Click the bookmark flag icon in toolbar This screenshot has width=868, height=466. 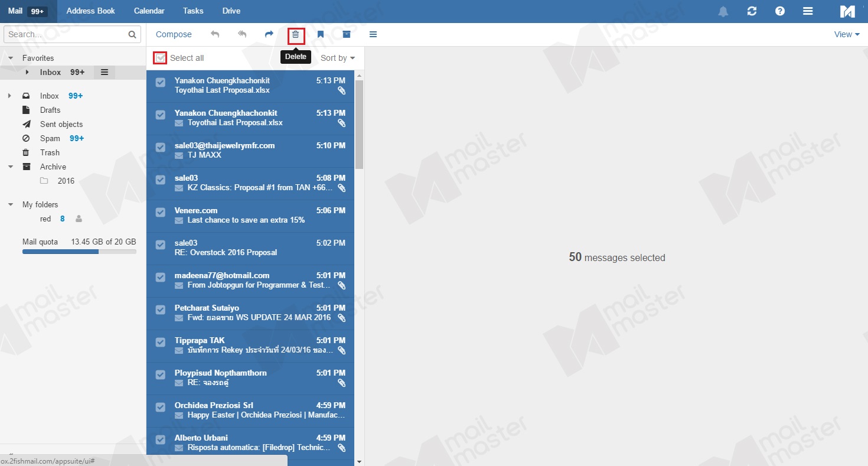coord(321,34)
